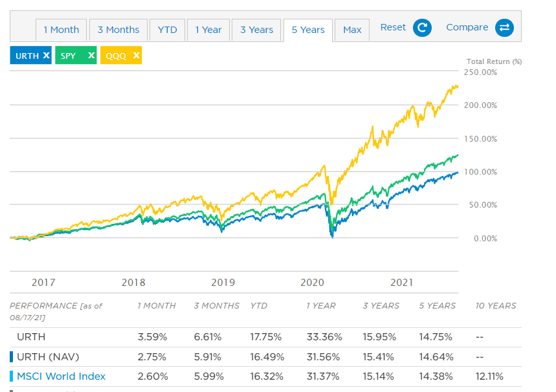Click MSCI World Index 3 years value 15.14%
The height and width of the screenshot is (392, 556).
pos(379,376)
